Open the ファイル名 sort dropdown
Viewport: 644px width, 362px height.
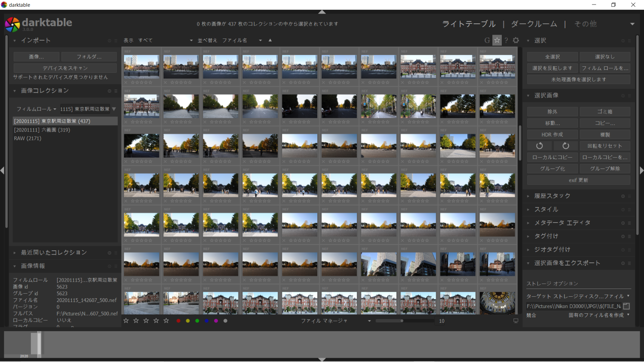tap(242, 40)
